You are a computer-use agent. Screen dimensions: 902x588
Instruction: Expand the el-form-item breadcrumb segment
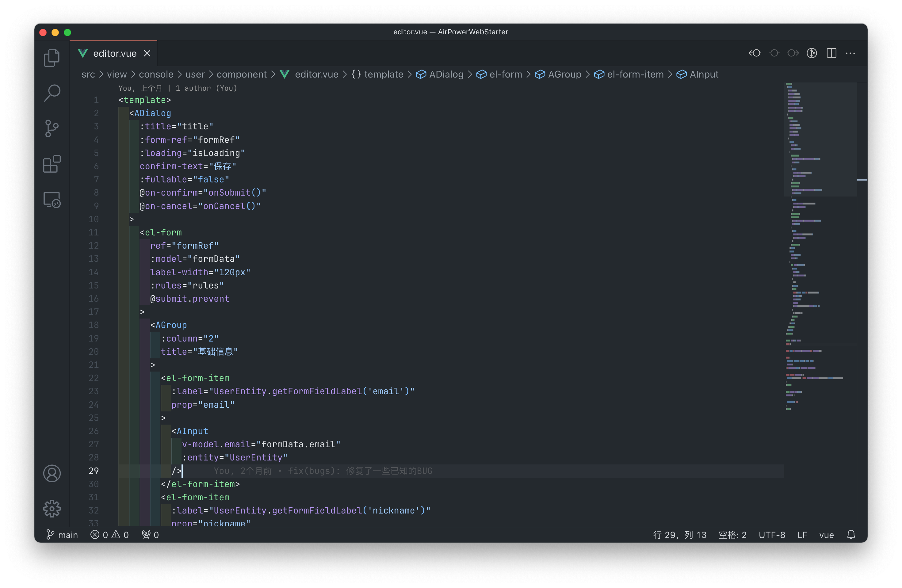635,74
